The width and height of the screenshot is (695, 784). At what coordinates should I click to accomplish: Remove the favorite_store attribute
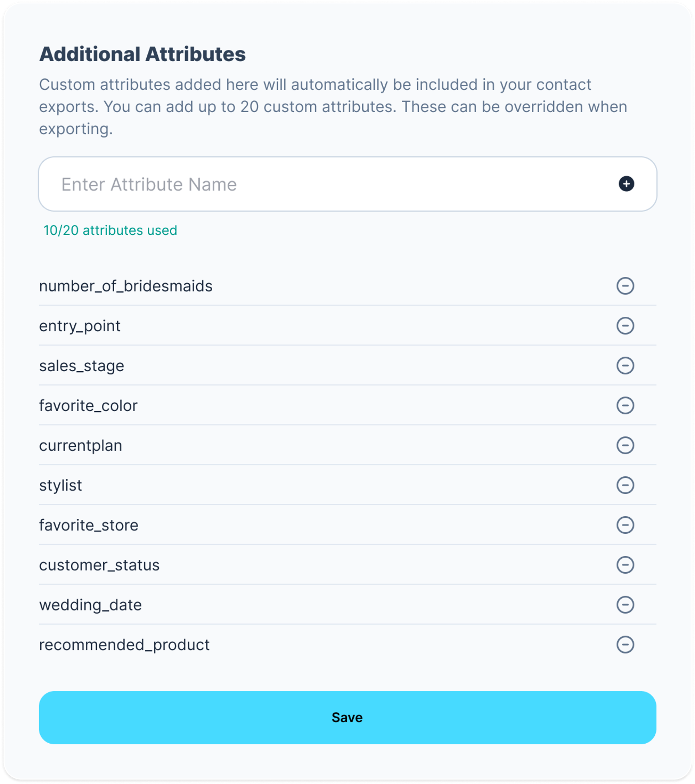click(625, 525)
